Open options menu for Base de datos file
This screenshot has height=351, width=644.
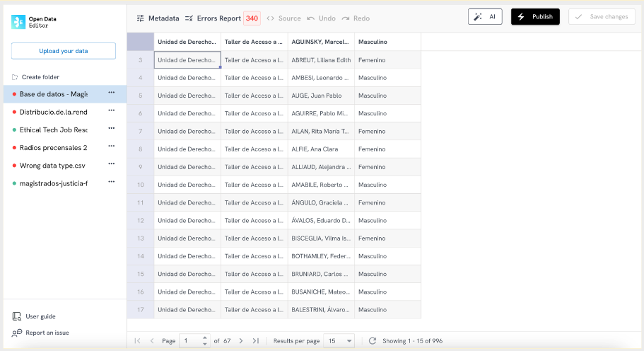111,93
